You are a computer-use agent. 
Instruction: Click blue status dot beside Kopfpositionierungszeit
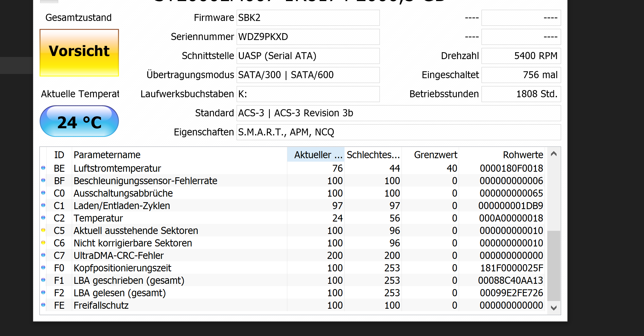(x=43, y=267)
